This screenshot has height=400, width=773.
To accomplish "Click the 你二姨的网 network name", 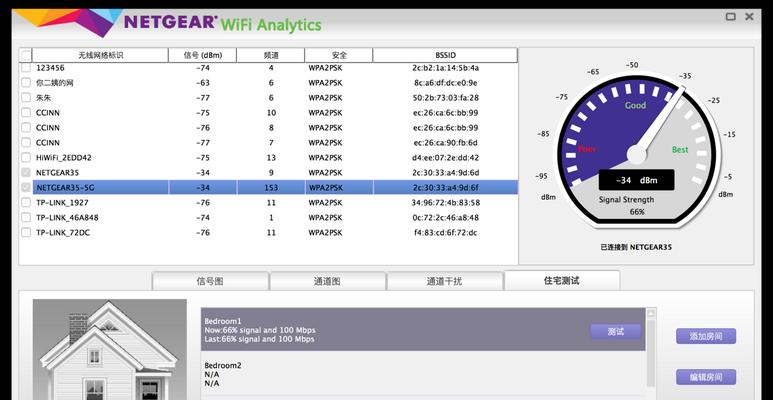I will (54, 83).
